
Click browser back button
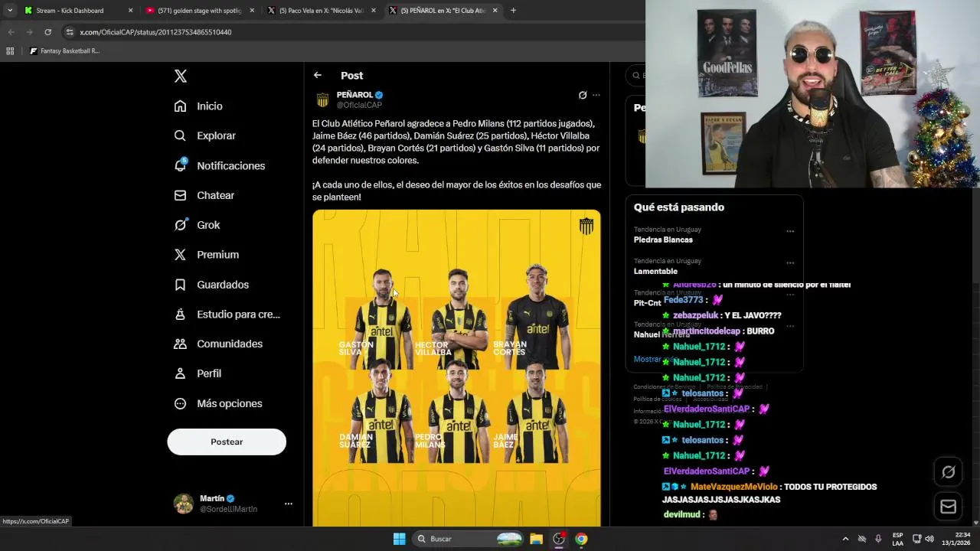11,32
